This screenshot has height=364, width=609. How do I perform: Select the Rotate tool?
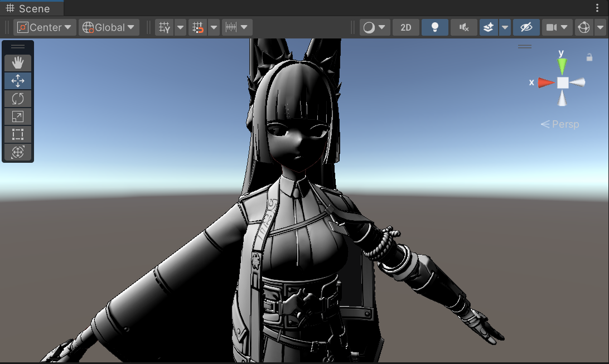(18, 99)
